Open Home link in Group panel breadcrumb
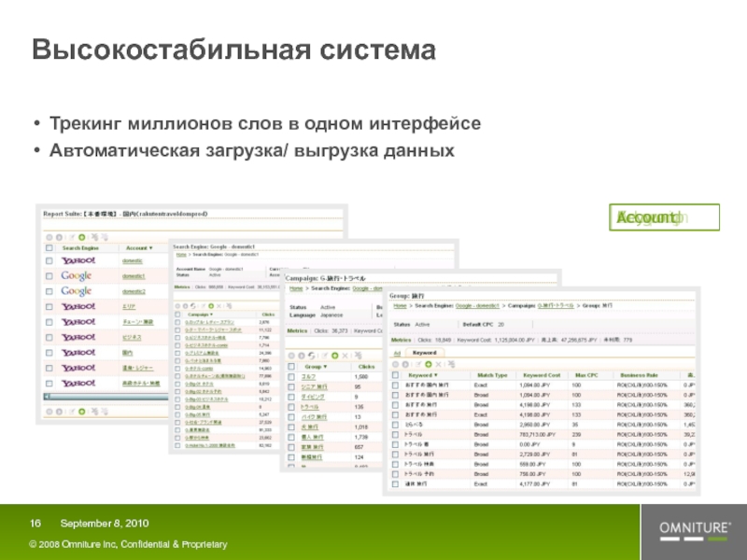Image resolution: width=747 pixels, height=560 pixels. click(401, 306)
